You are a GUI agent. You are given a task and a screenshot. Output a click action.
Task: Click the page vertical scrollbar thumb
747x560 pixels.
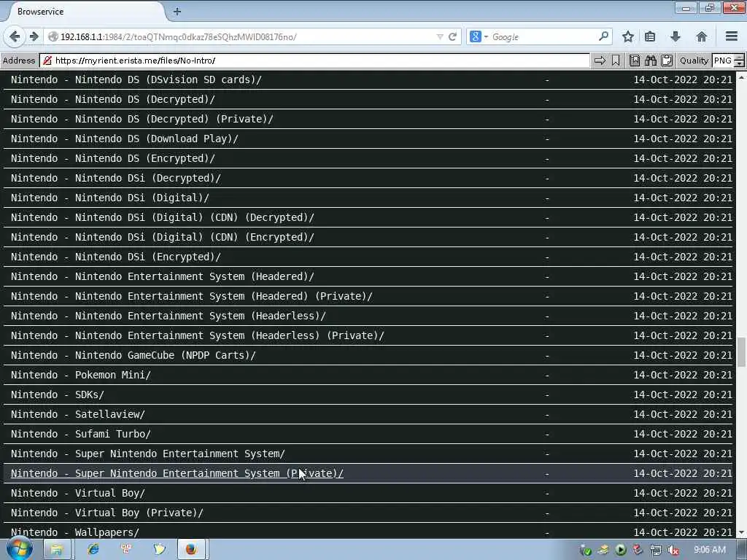[741, 352]
